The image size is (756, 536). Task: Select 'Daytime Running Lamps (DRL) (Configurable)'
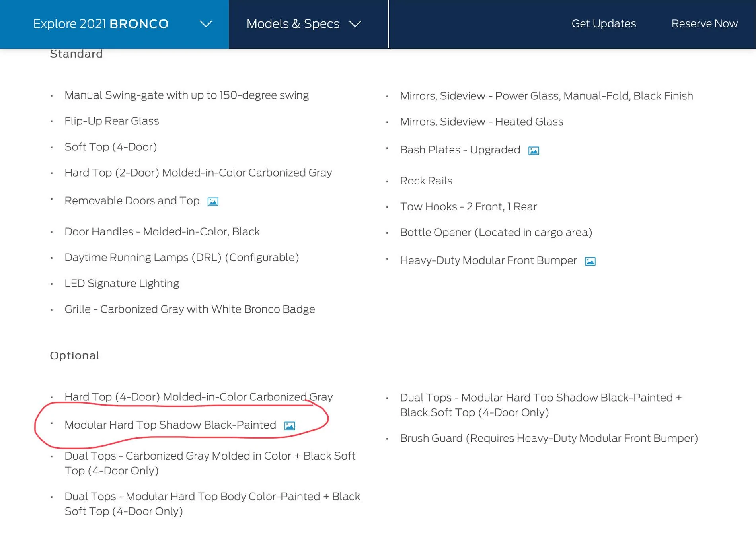182,258
